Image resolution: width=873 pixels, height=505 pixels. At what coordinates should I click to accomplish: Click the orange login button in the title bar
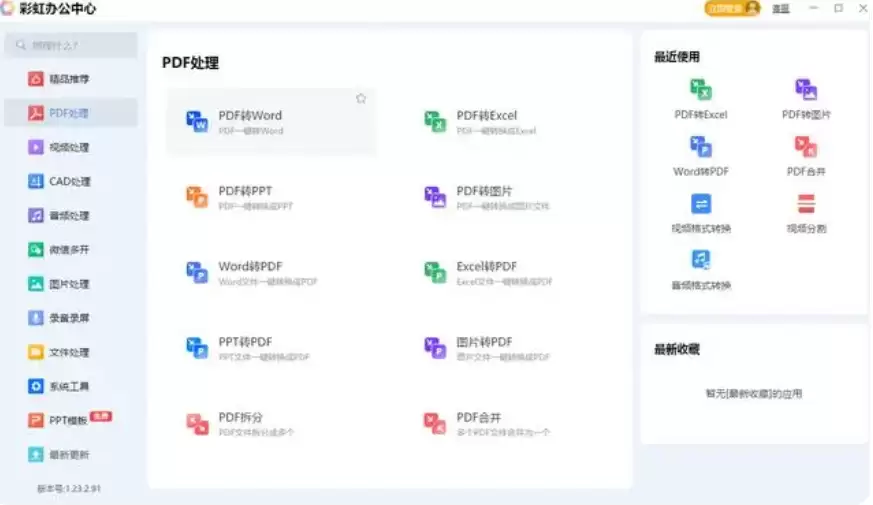click(x=732, y=8)
